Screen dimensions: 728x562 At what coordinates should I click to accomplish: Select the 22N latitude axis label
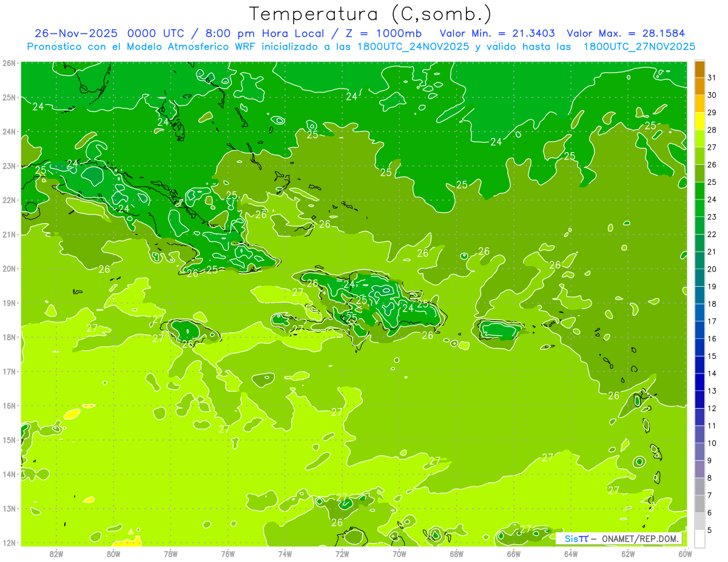9,200
